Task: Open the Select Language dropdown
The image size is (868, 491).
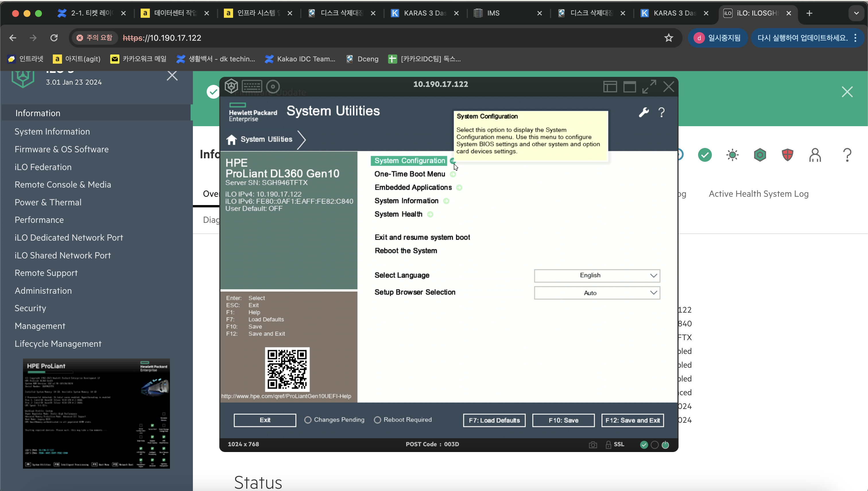Action: tap(597, 276)
